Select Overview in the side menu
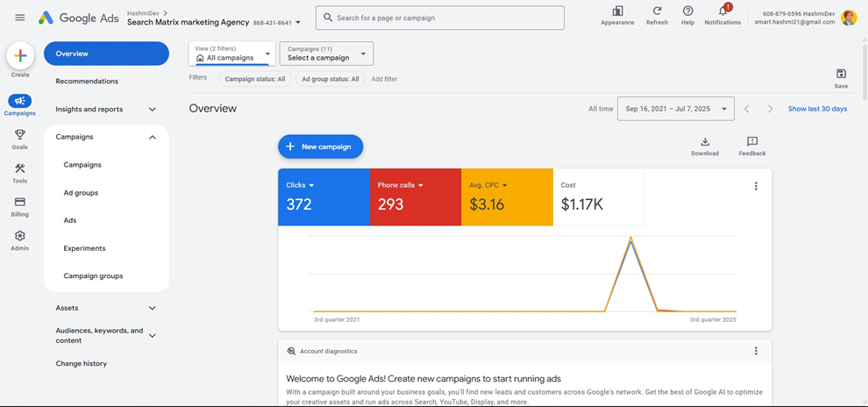 coord(106,54)
